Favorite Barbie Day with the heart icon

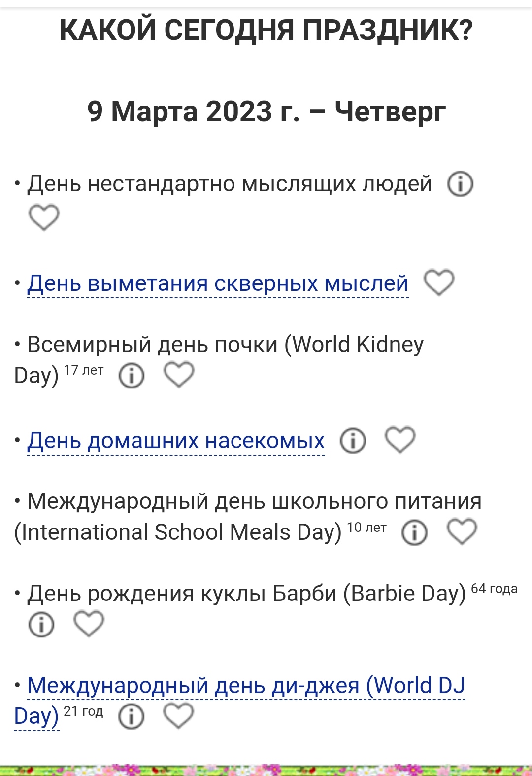tap(89, 624)
